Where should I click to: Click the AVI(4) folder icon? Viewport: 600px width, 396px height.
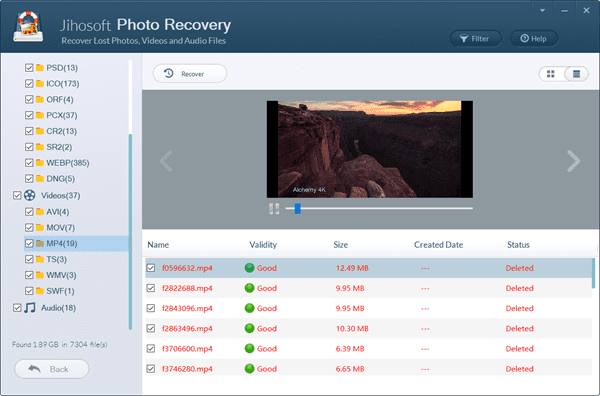(x=40, y=212)
